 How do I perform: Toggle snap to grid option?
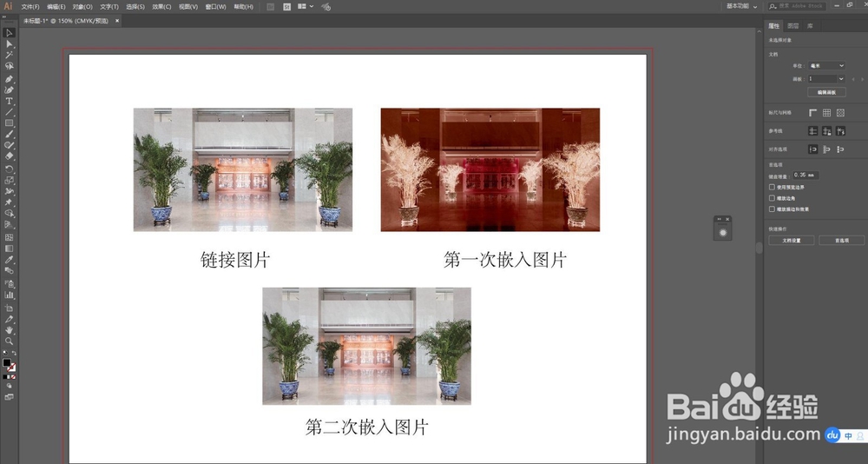click(841, 149)
